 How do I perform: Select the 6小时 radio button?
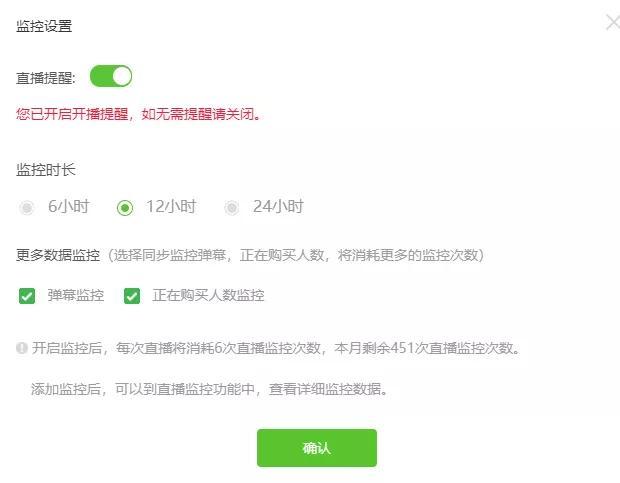pyautogui.click(x=27, y=207)
